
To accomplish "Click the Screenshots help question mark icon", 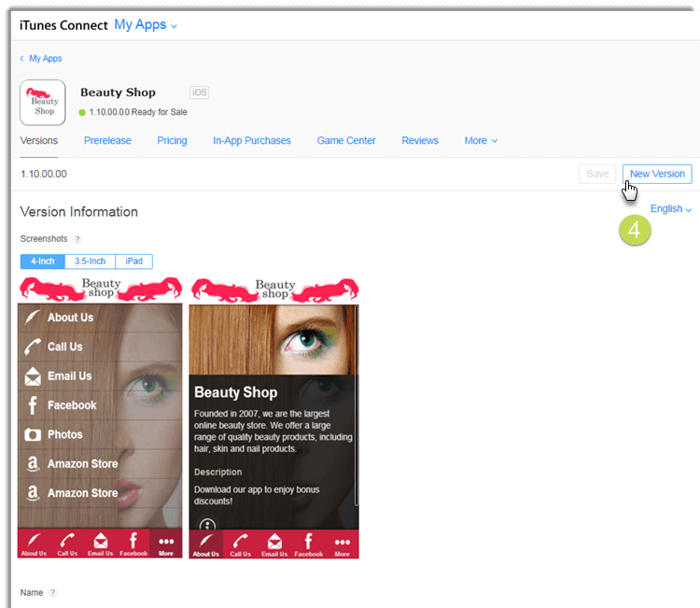I will point(77,239).
